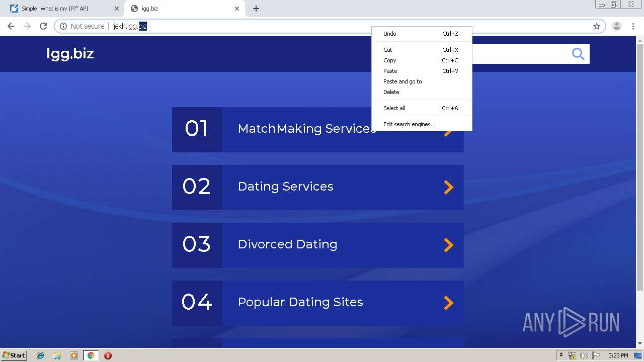Click the show desktop tray icon
Viewport: 644px width, 362px height.
point(638,355)
